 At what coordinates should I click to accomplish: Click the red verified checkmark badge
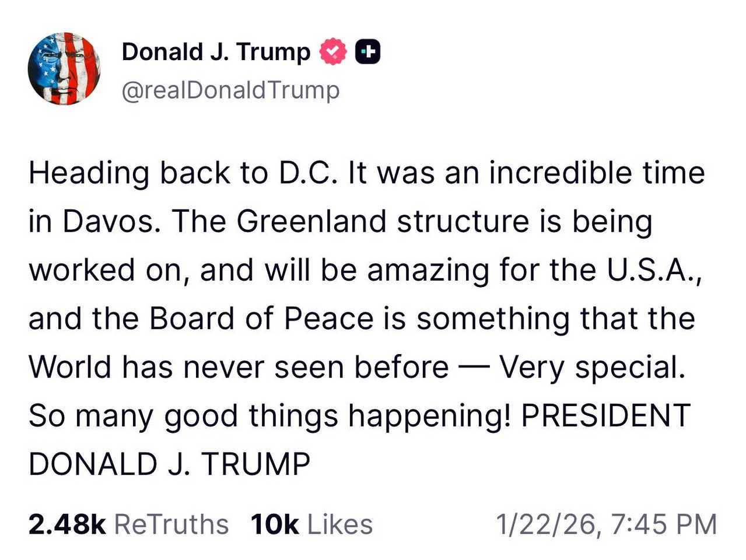332,52
